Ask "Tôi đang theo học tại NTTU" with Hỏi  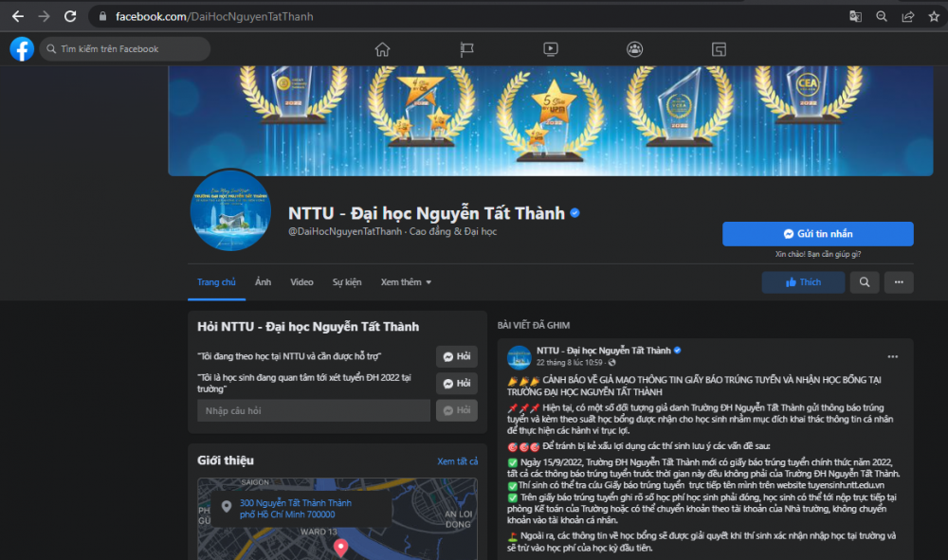[x=457, y=356]
